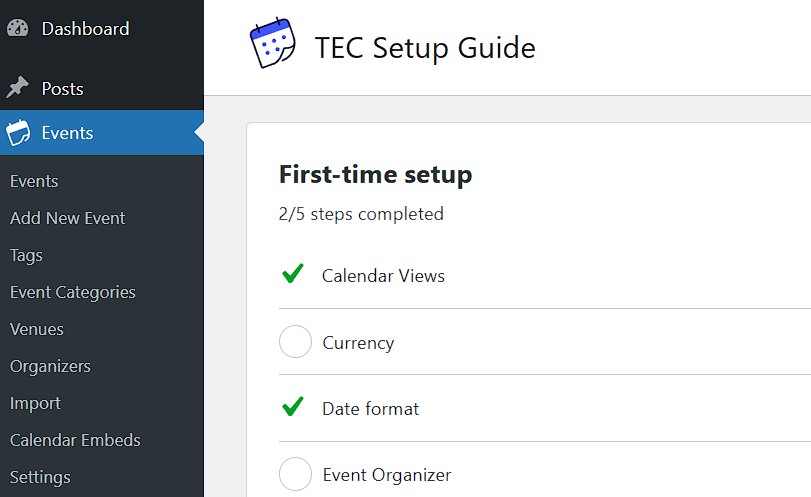
Task: Click the green checkmark beside Calendar Views
Action: click(x=293, y=274)
